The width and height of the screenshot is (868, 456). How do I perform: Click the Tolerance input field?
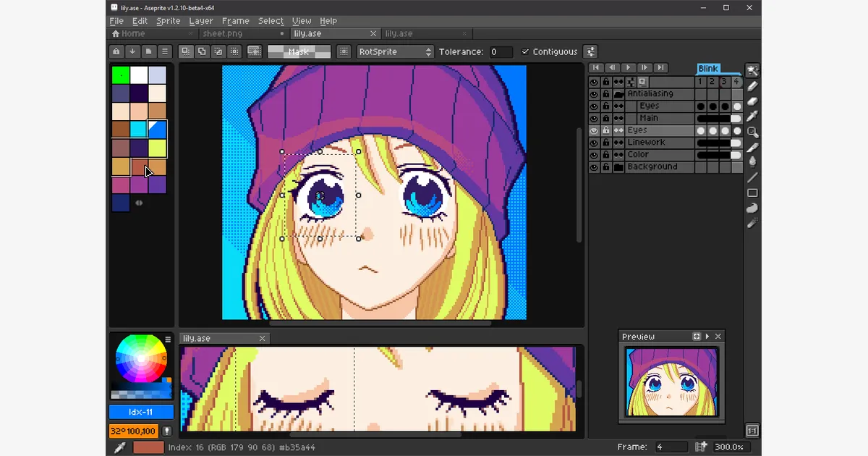pyautogui.click(x=501, y=52)
